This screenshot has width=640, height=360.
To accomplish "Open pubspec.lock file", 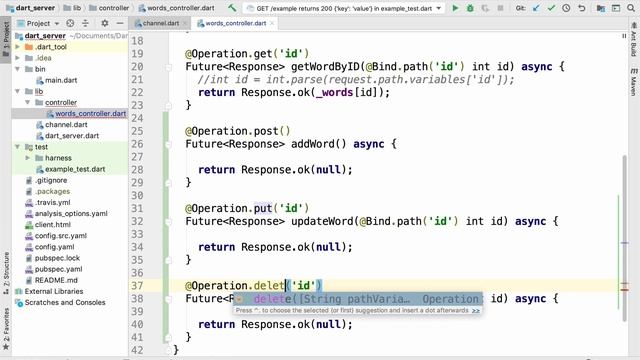I will [57, 258].
